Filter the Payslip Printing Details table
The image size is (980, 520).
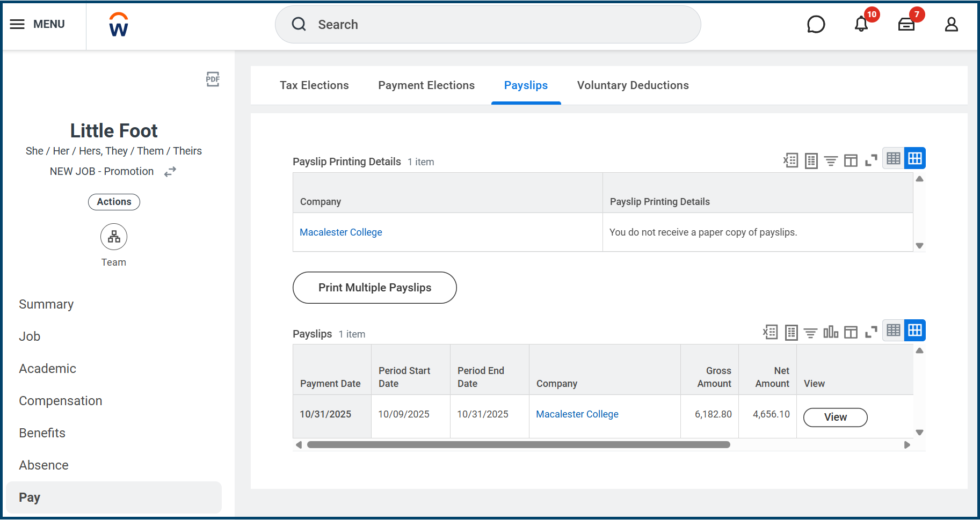click(831, 160)
